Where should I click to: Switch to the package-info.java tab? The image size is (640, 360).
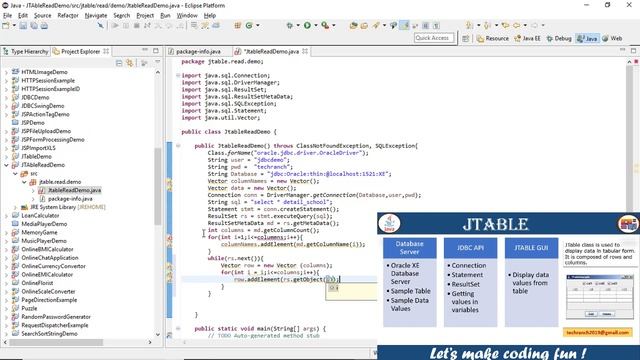click(x=198, y=51)
